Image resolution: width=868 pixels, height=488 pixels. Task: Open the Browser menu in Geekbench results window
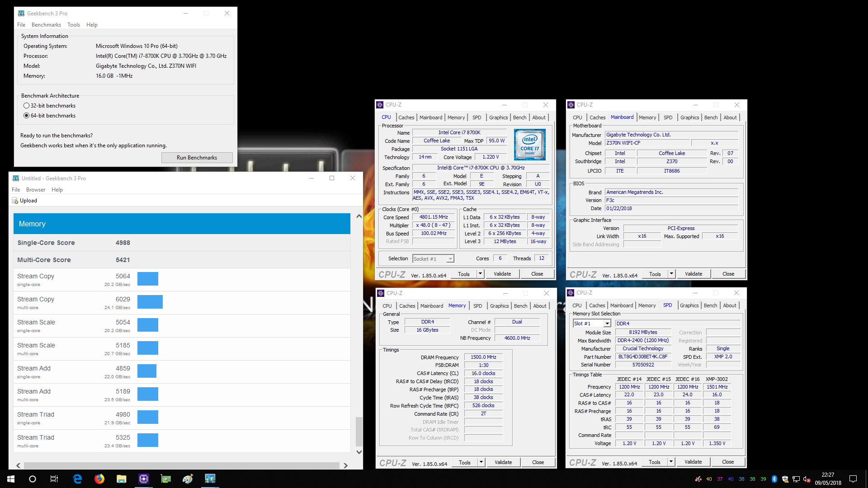click(36, 190)
